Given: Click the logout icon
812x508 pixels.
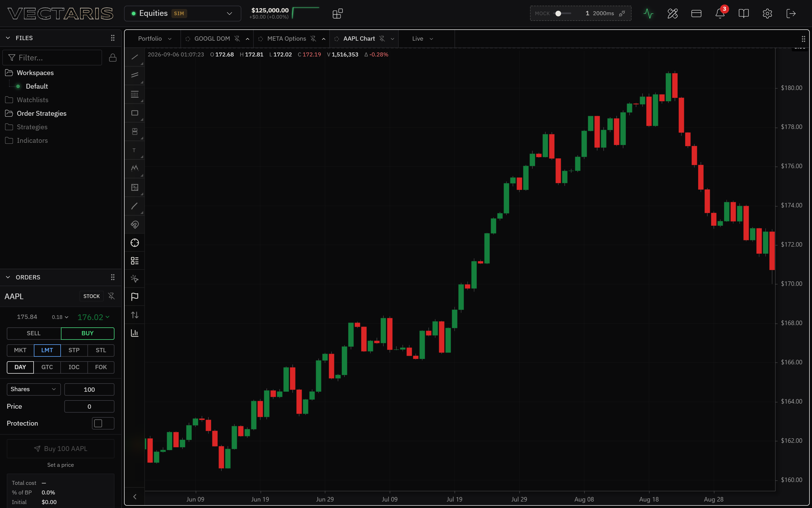Looking at the screenshot, I should click(791, 14).
